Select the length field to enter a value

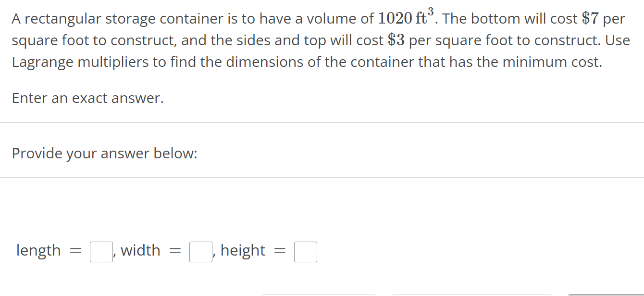(x=100, y=251)
